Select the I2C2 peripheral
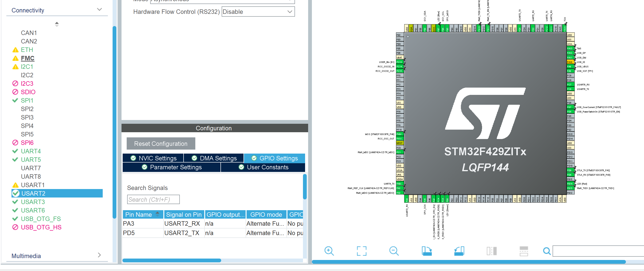Screen dimensions: 644x271 coord(27,75)
